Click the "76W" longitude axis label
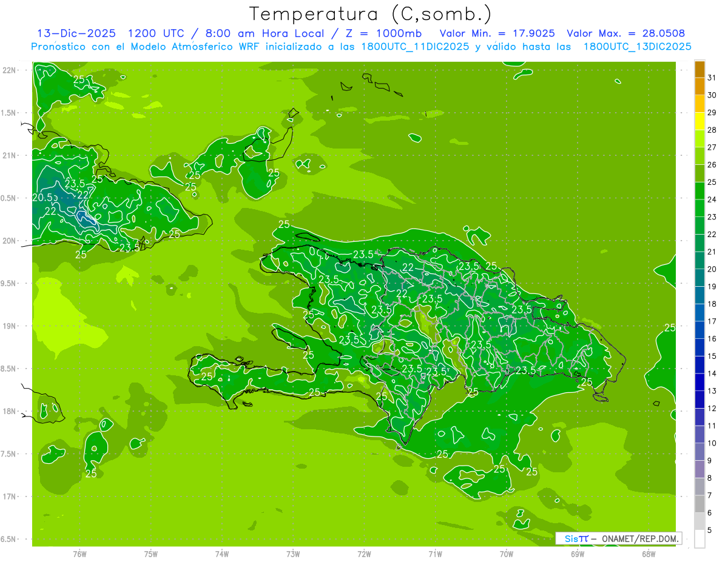The height and width of the screenshot is (562, 728). (79, 554)
